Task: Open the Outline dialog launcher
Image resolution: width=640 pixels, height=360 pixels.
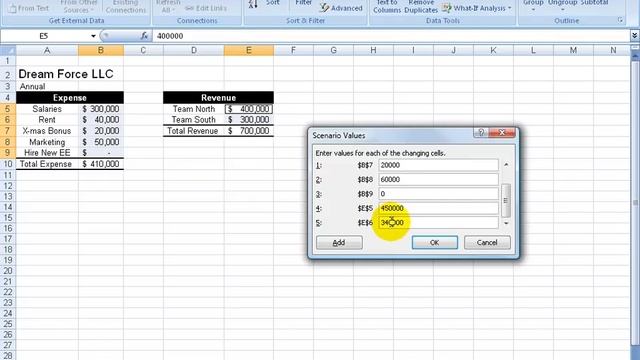Action: tap(620, 20)
